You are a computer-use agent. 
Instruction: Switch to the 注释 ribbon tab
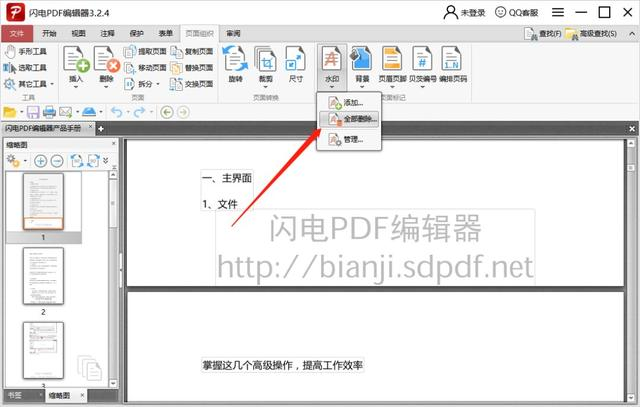point(107,33)
